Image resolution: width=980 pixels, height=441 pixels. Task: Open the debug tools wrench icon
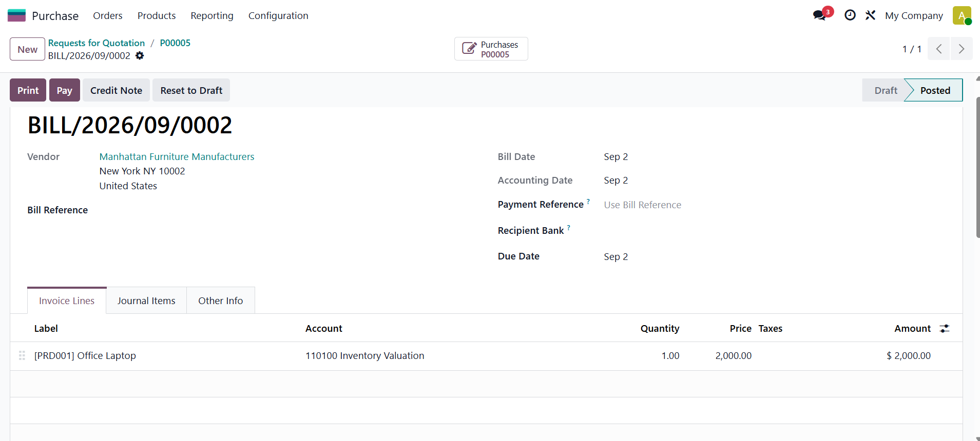[870, 15]
